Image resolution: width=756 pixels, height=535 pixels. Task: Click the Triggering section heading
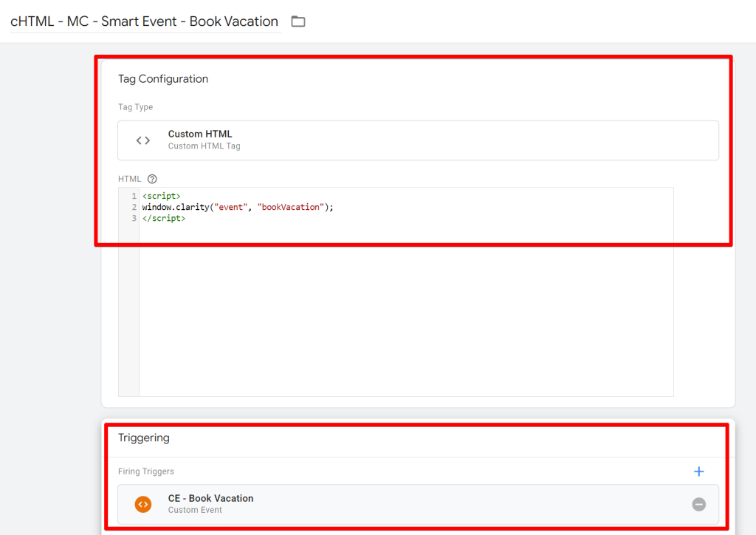tap(144, 437)
